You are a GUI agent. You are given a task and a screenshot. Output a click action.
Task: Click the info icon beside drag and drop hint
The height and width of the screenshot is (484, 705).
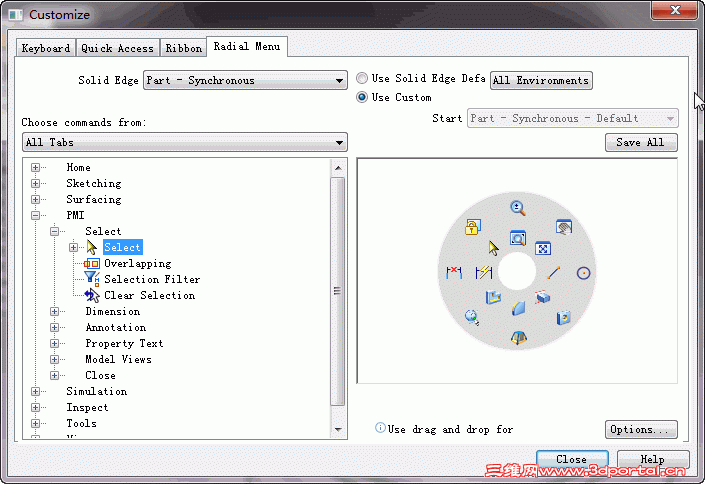(x=380, y=428)
